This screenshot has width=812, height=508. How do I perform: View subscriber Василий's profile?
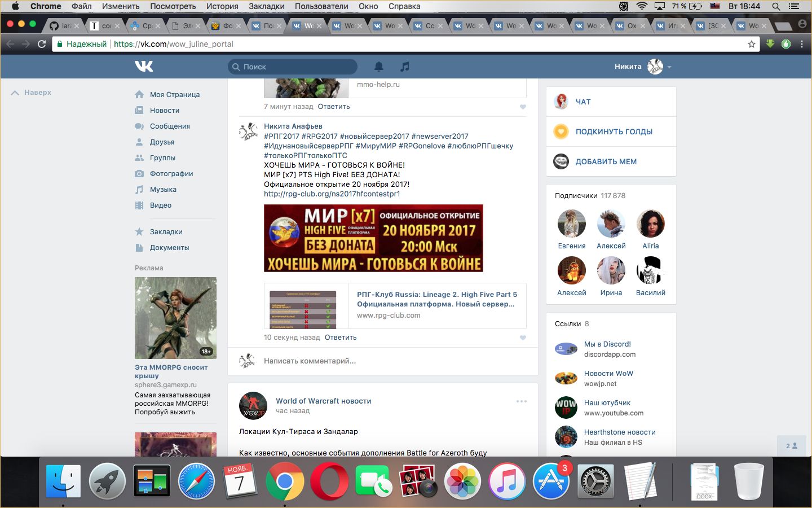tap(651, 276)
